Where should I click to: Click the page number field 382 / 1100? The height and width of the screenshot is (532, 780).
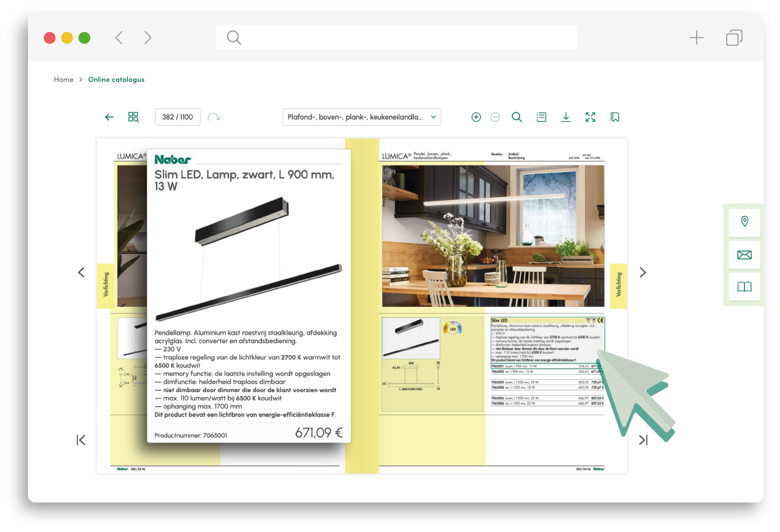tap(178, 117)
